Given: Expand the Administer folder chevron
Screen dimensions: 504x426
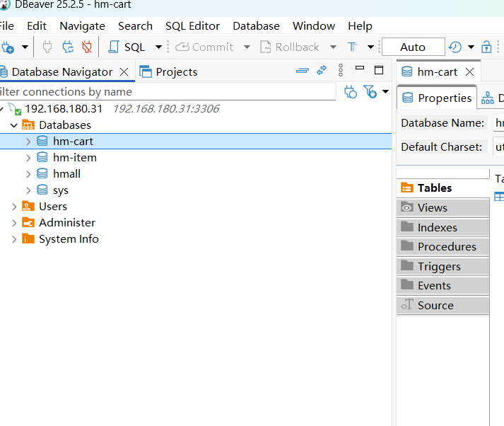Looking at the screenshot, I should point(14,224).
